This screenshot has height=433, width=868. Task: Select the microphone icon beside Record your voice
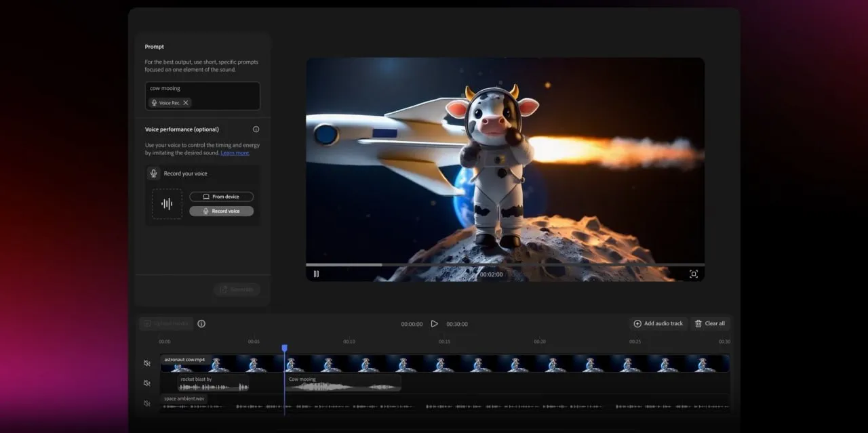(152, 173)
